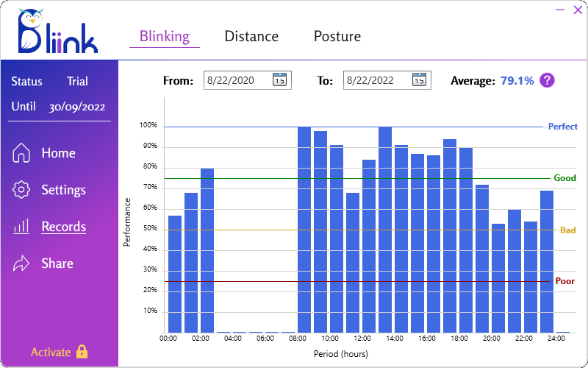Click the To date input field
The width and height of the screenshot is (588, 368).
tap(376, 80)
